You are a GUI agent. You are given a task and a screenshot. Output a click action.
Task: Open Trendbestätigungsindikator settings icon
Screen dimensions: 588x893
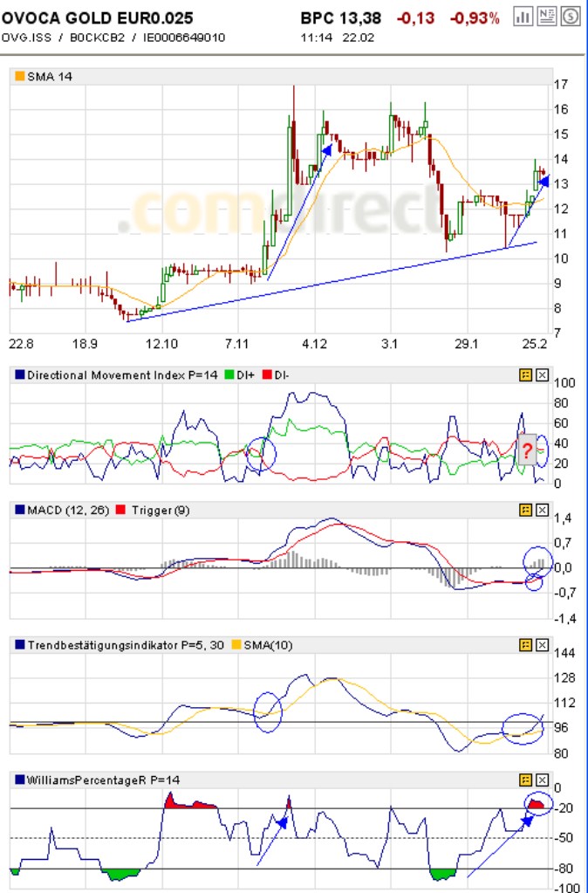pyautogui.click(x=526, y=645)
